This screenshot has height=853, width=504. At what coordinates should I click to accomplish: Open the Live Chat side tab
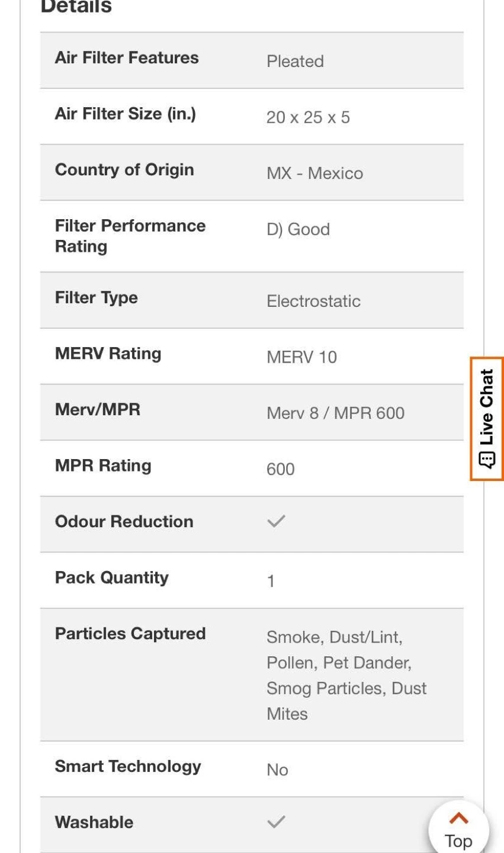487,418
